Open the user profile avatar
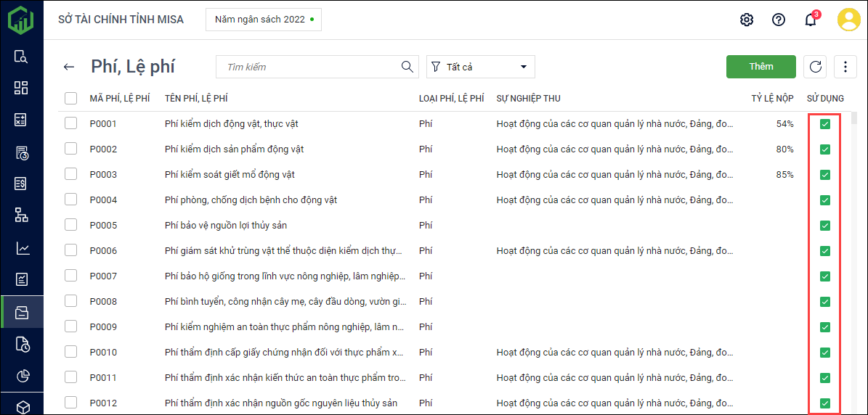The height and width of the screenshot is (415, 868). pos(848,20)
